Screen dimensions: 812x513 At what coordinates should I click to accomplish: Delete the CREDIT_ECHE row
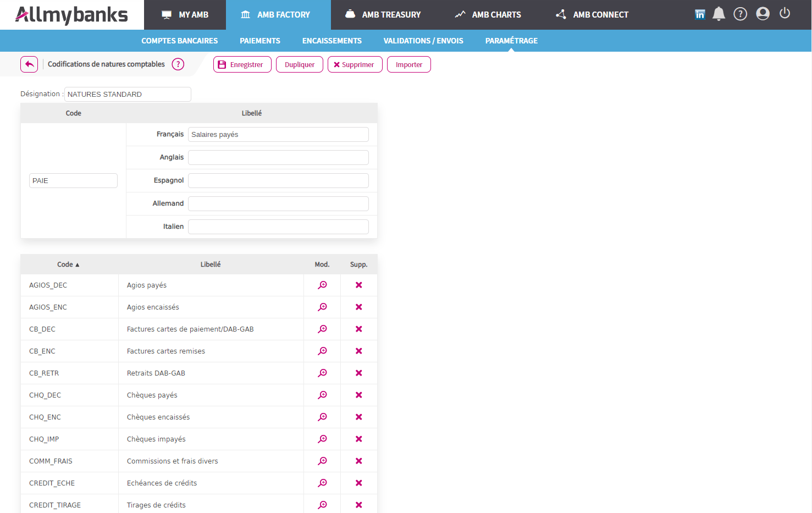[359, 483]
